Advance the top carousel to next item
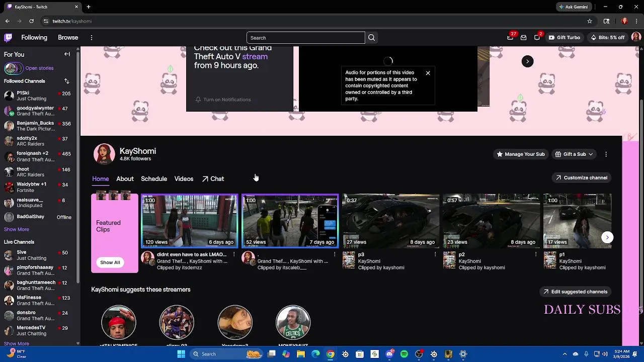This screenshot has width=644, height=362. click(x=527, y=61)
